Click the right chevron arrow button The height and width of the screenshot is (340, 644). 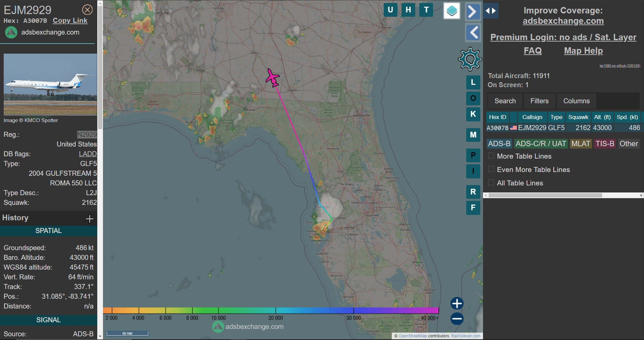[473, 11]
